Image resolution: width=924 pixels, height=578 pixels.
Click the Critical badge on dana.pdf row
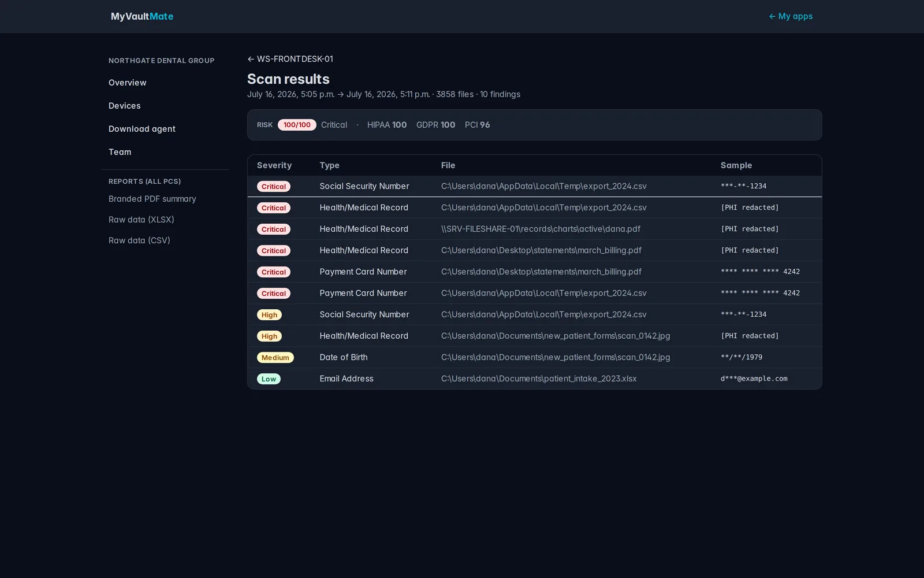point(274,229)
